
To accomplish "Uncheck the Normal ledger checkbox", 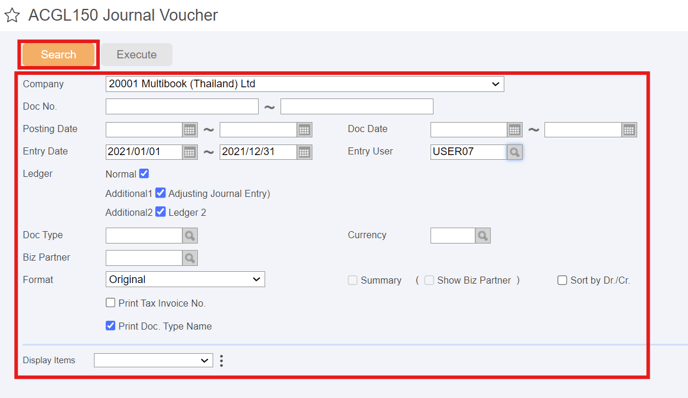I will click(x=144, y=174).
